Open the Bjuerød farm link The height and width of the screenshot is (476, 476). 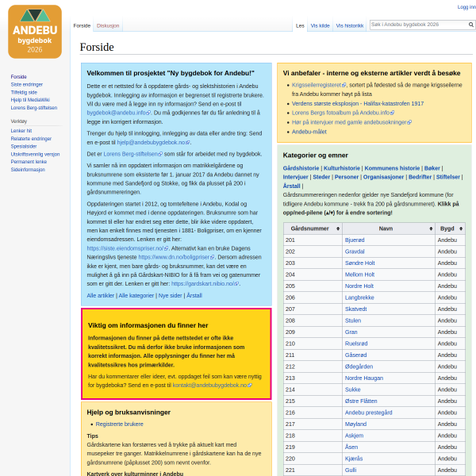click(x=355, y=240)
